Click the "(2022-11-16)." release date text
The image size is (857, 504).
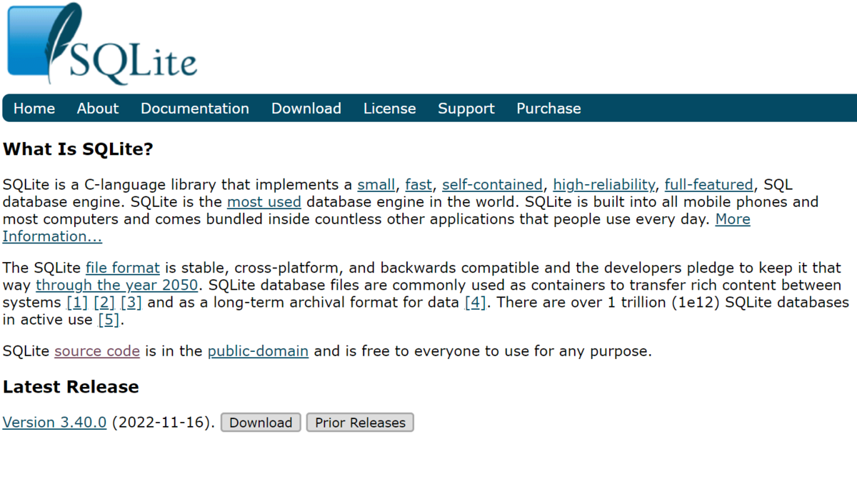pyautogui.click(x=164, y=423)
